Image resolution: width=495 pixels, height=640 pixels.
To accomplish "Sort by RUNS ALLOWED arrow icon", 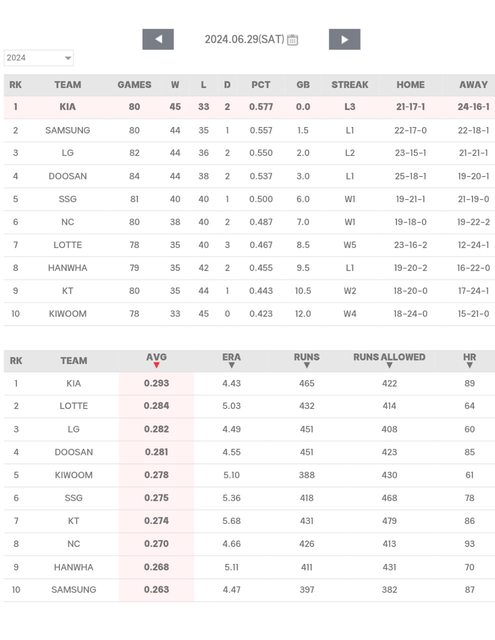I will [x=389, y=365].
